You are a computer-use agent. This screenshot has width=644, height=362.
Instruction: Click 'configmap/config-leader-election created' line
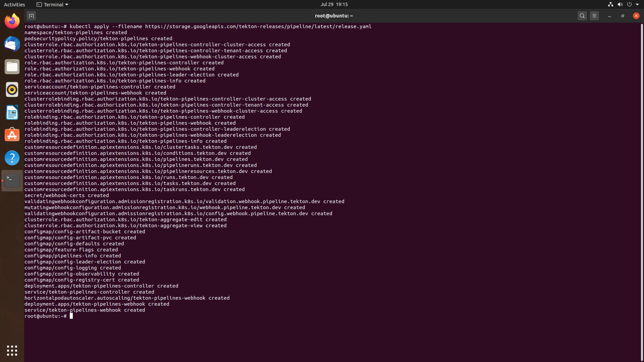click(85, 262)
